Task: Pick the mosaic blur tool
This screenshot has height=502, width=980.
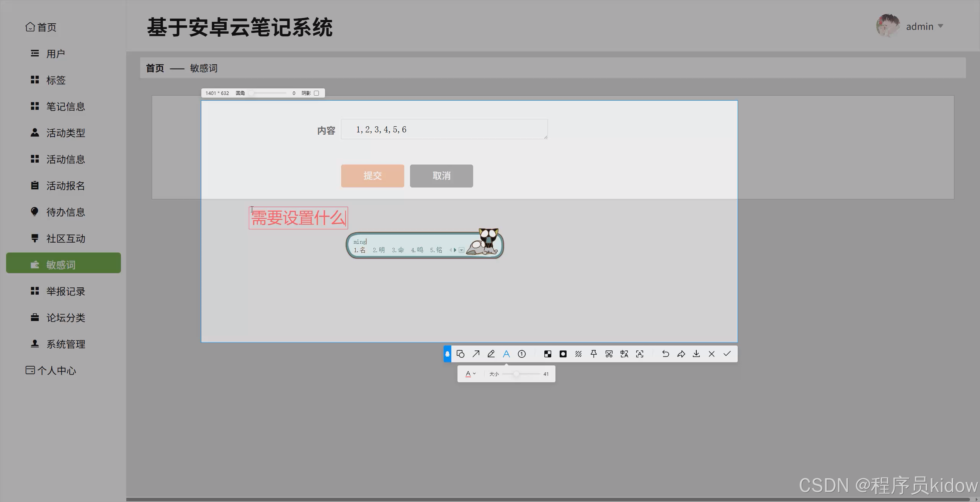Action: [548, 354]
